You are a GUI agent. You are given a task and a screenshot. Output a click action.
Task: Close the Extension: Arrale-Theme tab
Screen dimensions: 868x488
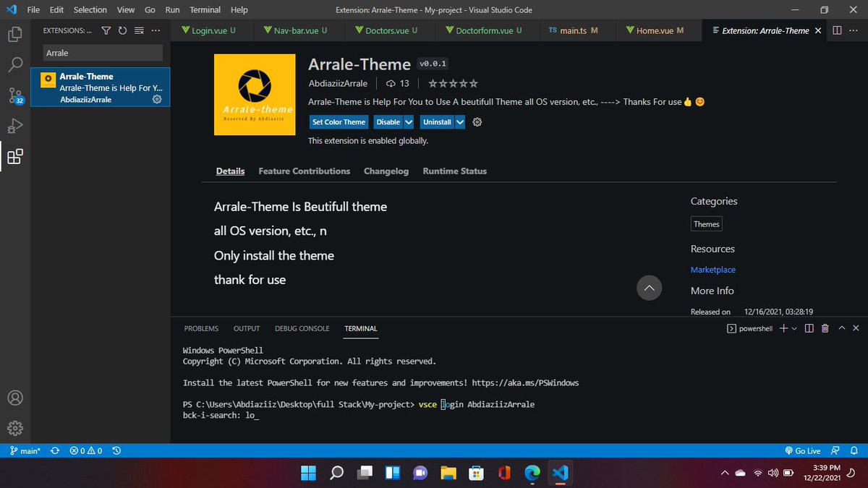818,30
